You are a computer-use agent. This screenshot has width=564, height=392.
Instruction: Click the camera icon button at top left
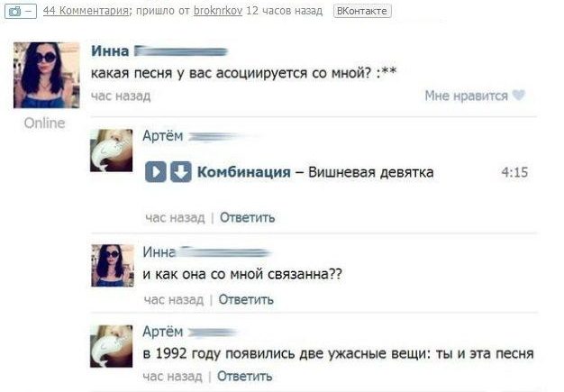point(21,11)
